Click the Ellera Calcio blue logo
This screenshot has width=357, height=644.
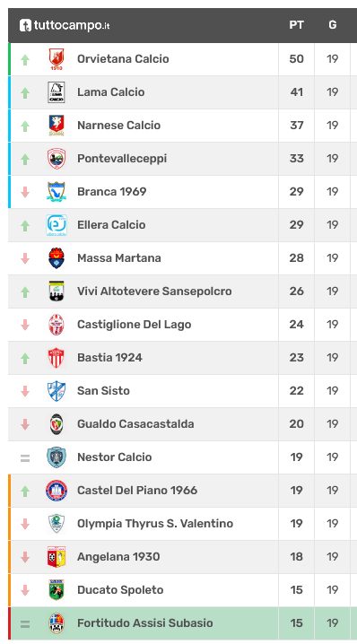pyautogui.click(x=57, y=225)
